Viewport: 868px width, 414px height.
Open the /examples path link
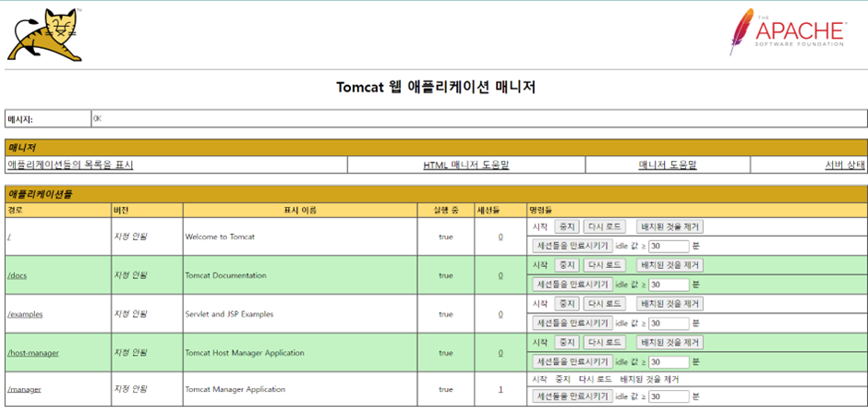25,314
